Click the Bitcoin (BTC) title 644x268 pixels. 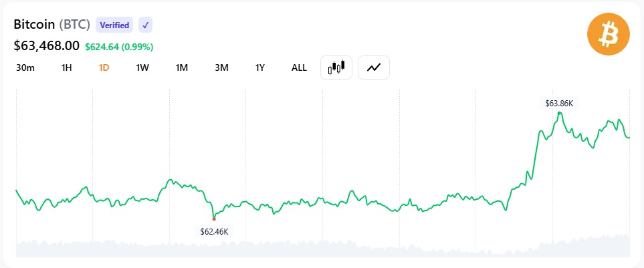(51, 25)
